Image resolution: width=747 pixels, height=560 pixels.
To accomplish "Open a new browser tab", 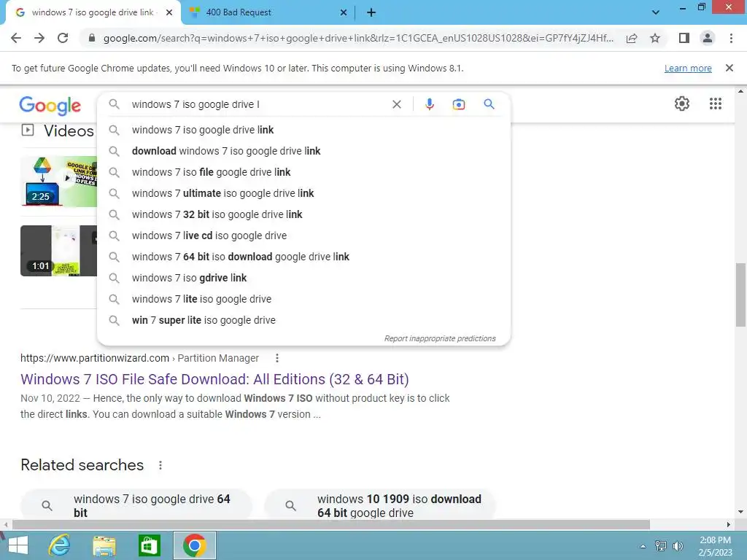I will coord(371,13).
